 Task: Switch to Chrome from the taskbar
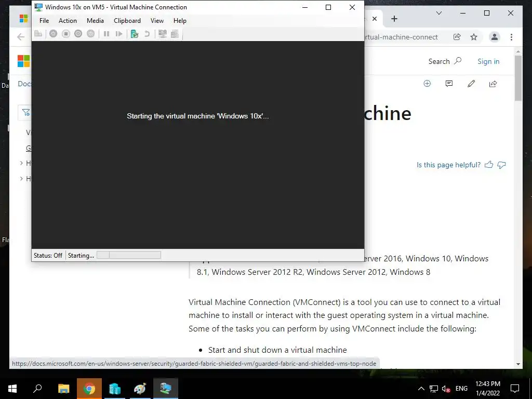89,389
